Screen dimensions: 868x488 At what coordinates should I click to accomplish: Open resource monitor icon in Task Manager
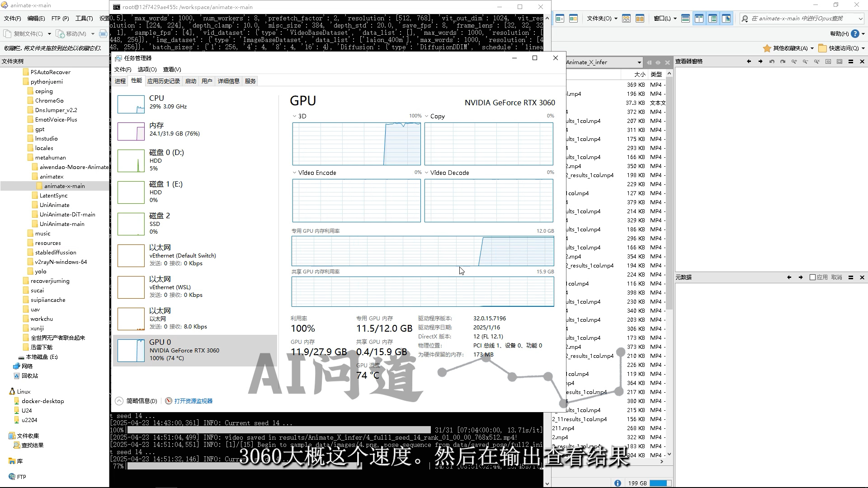(169, 401)
